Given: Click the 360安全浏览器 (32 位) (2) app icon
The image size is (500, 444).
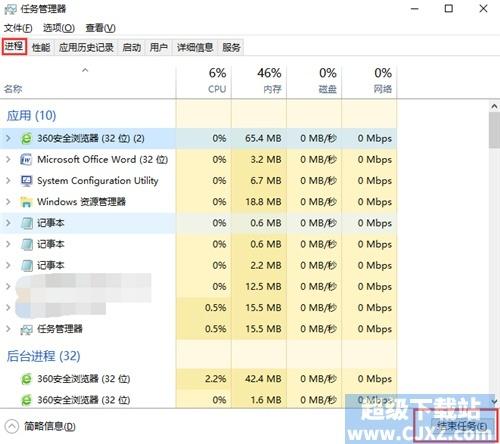Looking at the screenshot, I should pos(26,138).
